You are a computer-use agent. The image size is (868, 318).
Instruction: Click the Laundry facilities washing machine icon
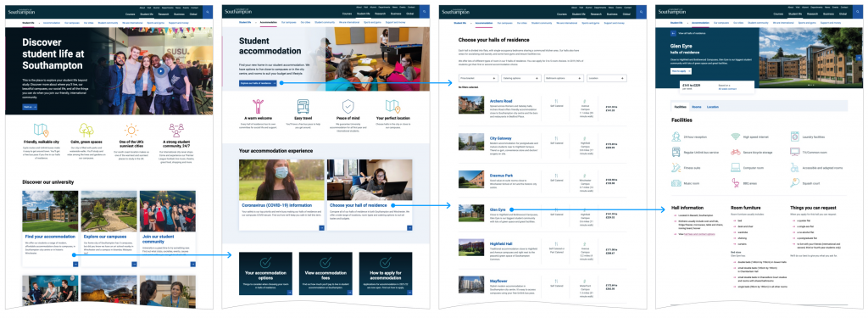(x=794, y=137)
